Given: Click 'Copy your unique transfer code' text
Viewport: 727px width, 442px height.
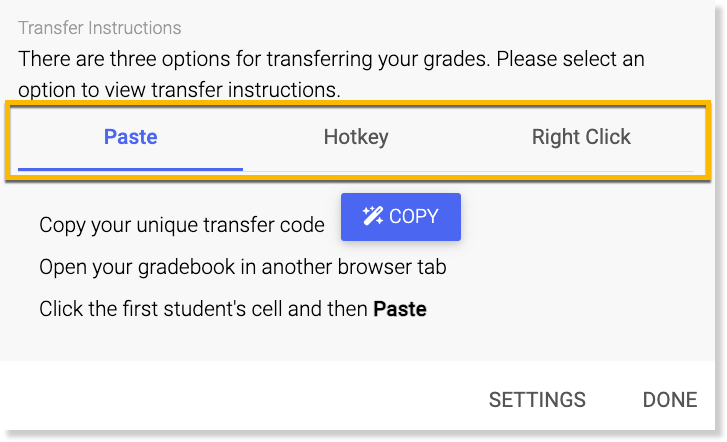Looking at the screenshot, I should (x=182, y=225).
